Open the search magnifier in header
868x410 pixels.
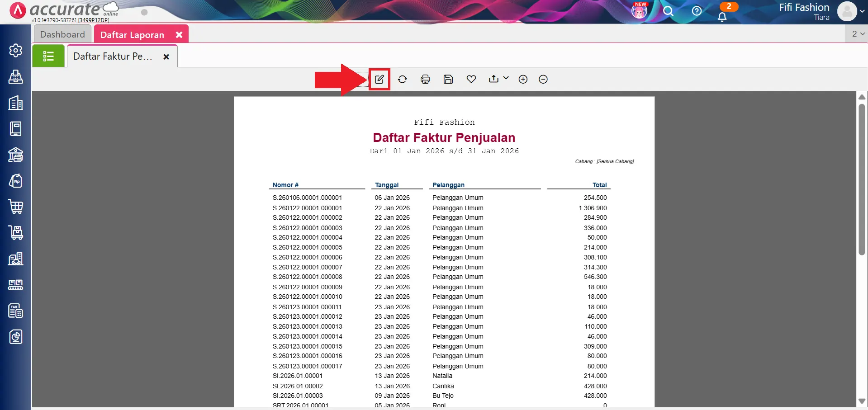pyautogui.click(x=668, y=11)
